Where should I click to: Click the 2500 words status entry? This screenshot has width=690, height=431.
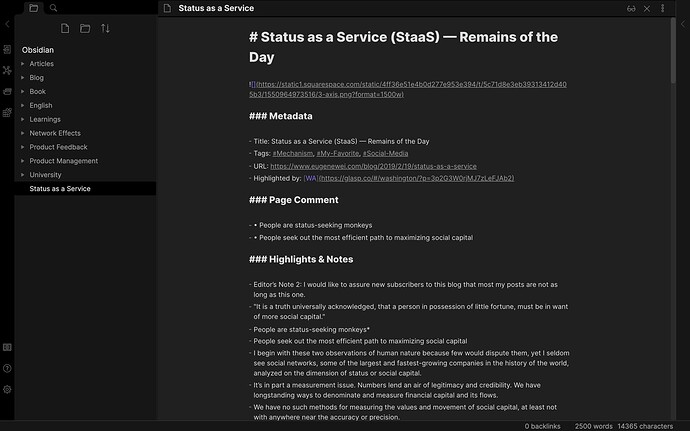(593, 426)
